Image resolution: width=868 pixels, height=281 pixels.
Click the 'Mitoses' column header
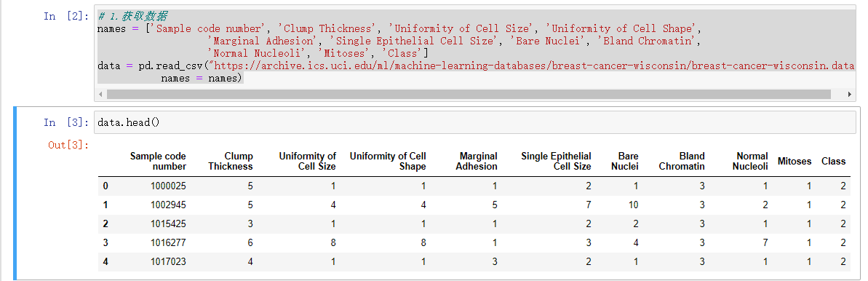click(795, 162)
